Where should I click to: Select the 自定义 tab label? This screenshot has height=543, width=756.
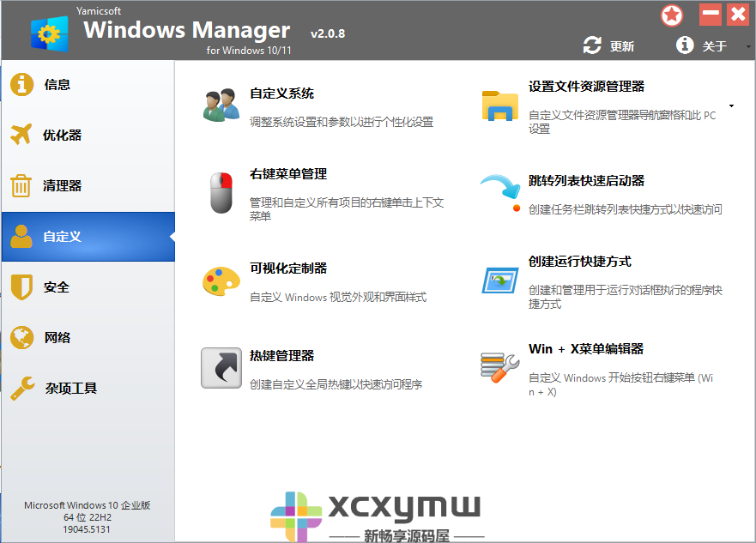62,237
